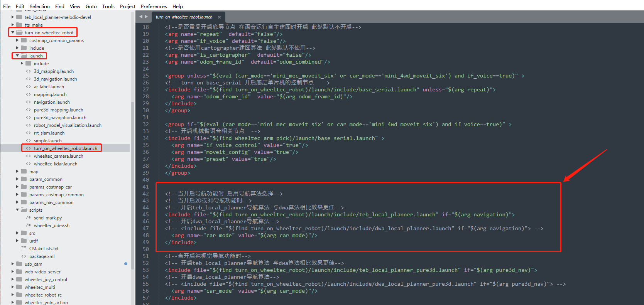
Task: Place cursor on the is_cartographer arg line
Action: pos(238,55)
